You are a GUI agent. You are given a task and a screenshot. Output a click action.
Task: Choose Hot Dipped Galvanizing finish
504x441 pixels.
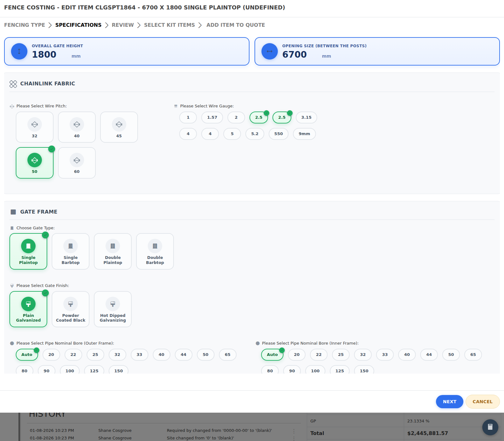pyautogui.click(x=113, y=309)
